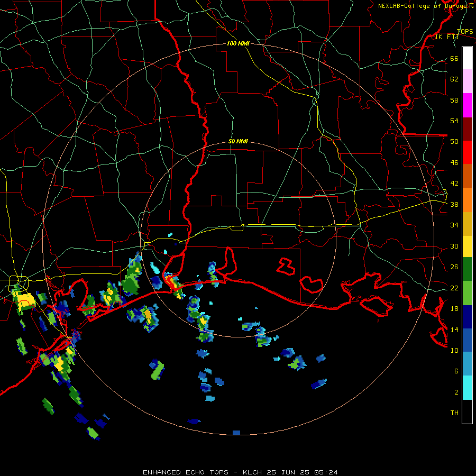Image resolution: width=476 pixels, height=476 pixels.
Task: Click the (K FT) units label
Action: coord(447,37)
